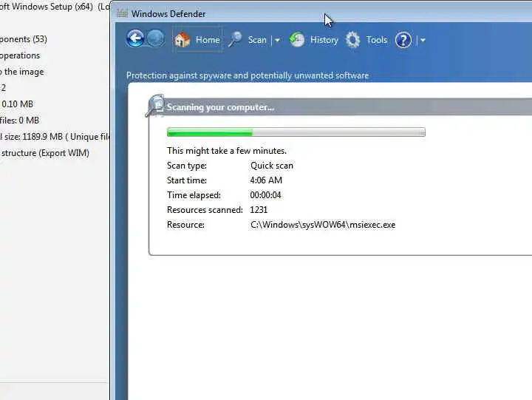Click the Scan magnifying glass icon

pyautogui.click(x=235, y=40)
